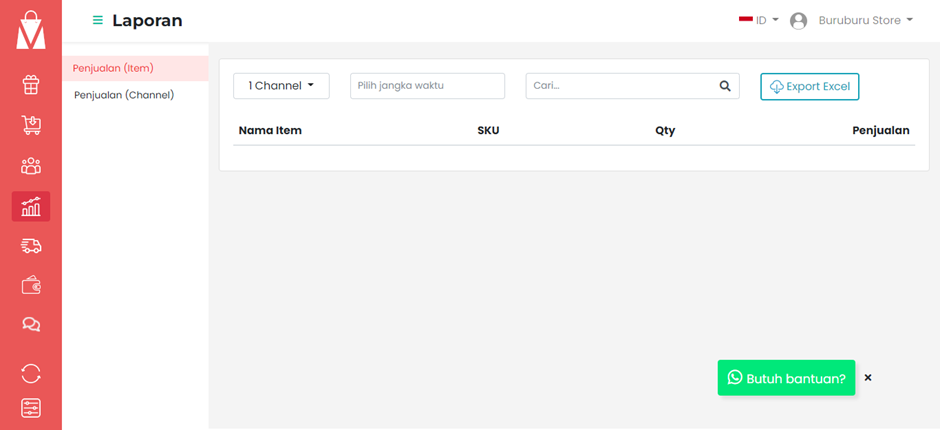Expand the 1 Channel dropdown
940x430 pixels.
click(281, 86)
